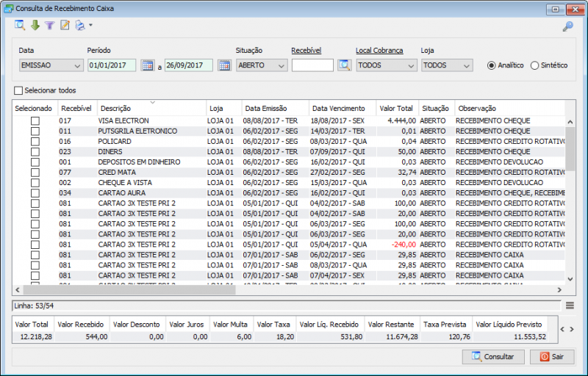Open calendar for start date 01/01/2017

click(x=148, y=65)
